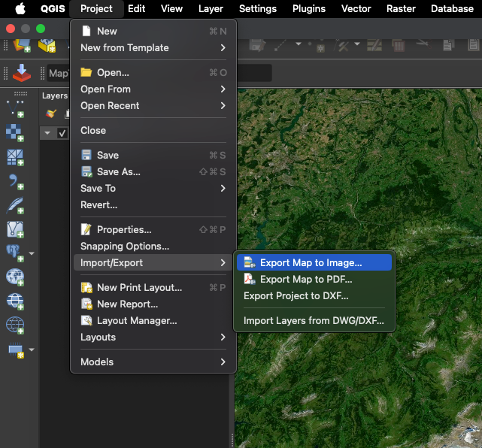
Task: Click the QGIS application menu
Action: coord(53,8)
